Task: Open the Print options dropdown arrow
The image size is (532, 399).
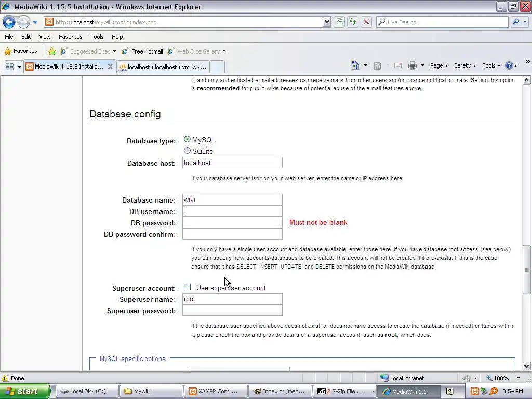Action: click(422, 65)
